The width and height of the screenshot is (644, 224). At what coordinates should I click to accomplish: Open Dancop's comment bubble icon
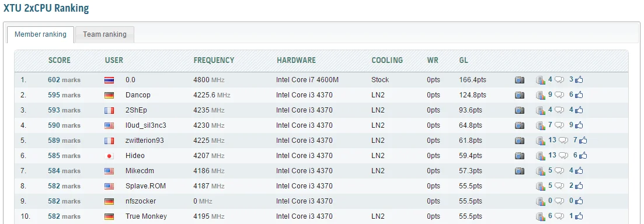(x=559, y=95)
